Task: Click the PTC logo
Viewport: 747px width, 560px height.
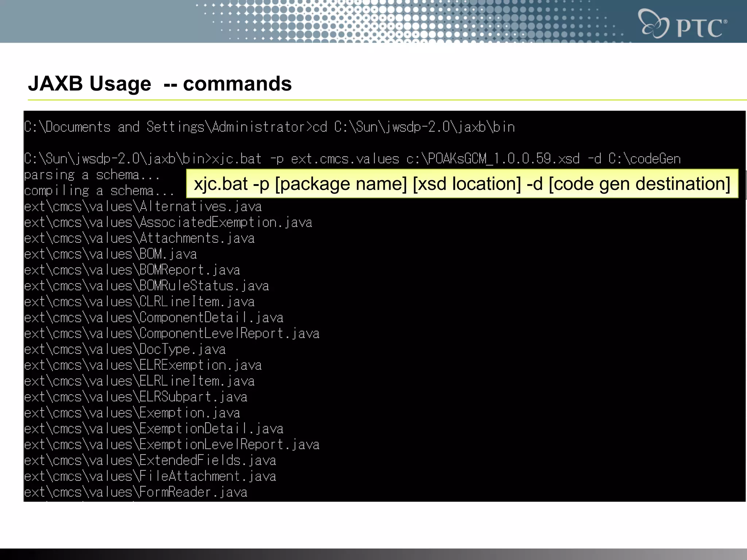Action: [683, 23]
